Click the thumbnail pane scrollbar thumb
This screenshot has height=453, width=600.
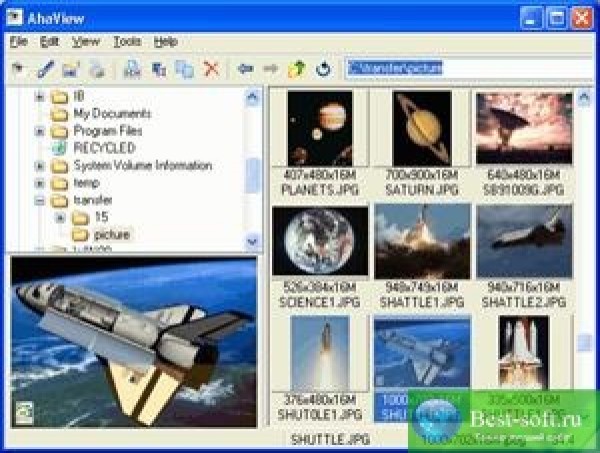(585, 342)
